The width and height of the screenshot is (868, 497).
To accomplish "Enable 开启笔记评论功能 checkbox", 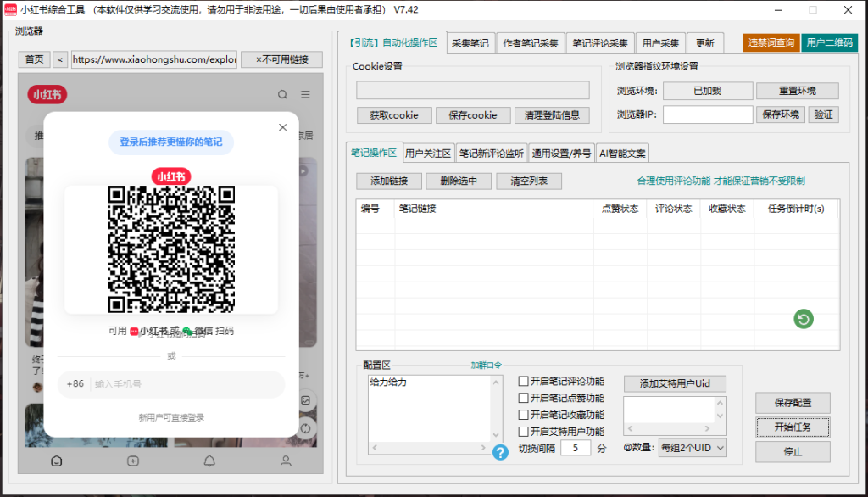I will point(523,380).
